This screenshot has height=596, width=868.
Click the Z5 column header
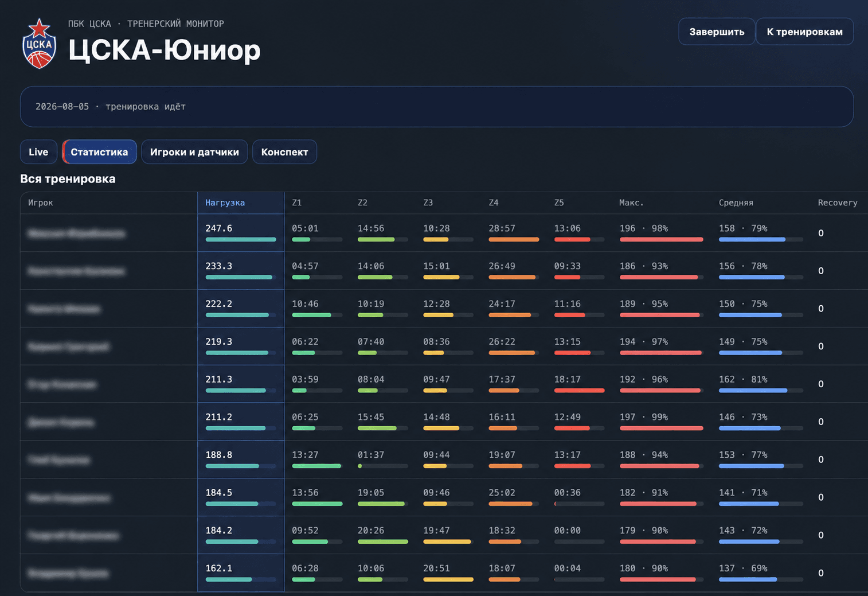point(559,202)
